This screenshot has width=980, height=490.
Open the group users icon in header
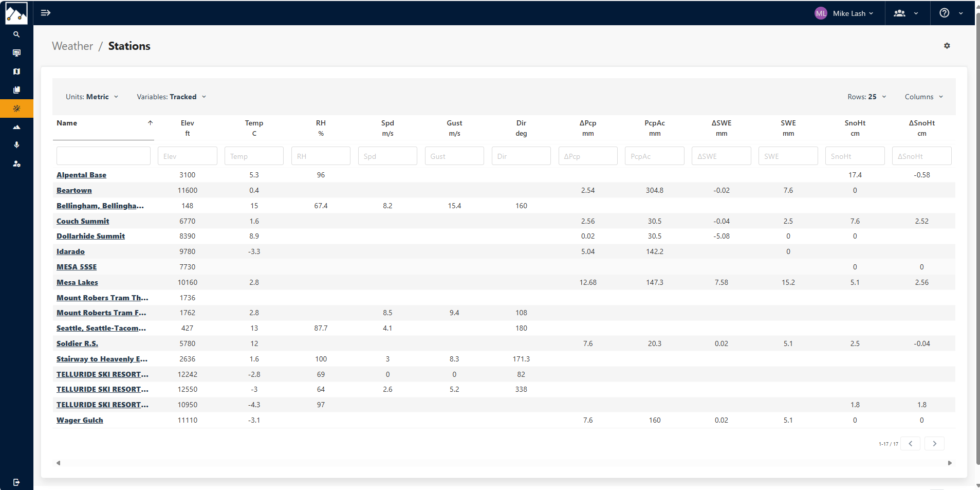[899, 13]
